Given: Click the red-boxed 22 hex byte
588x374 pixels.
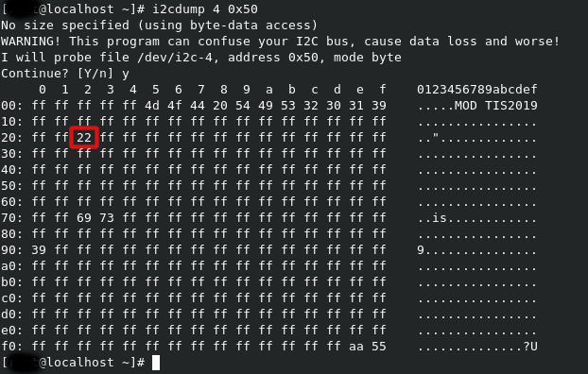Looking at the screenshot, I should coord(84,138).
